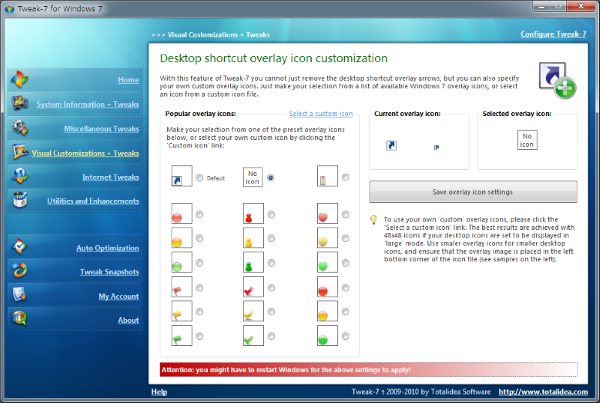600x403 pixels.
Task: Click the orange ball overlay icon
Action: [x=328, y=311]
